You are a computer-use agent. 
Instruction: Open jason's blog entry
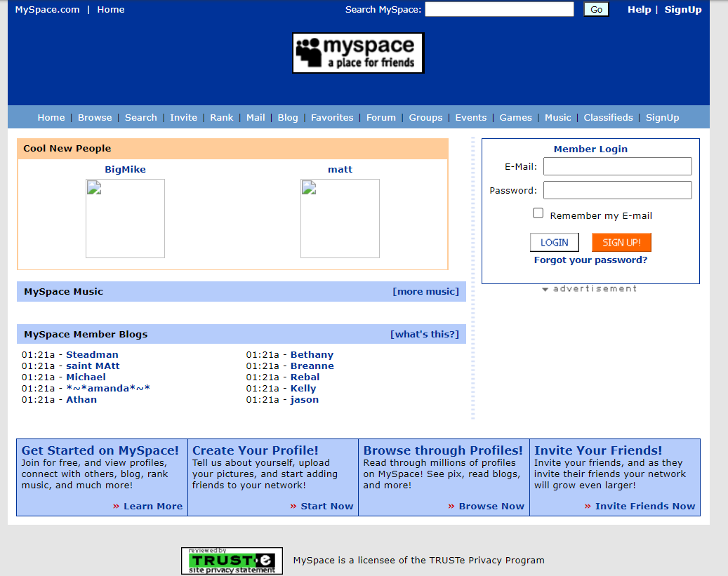tap(305, 400)
